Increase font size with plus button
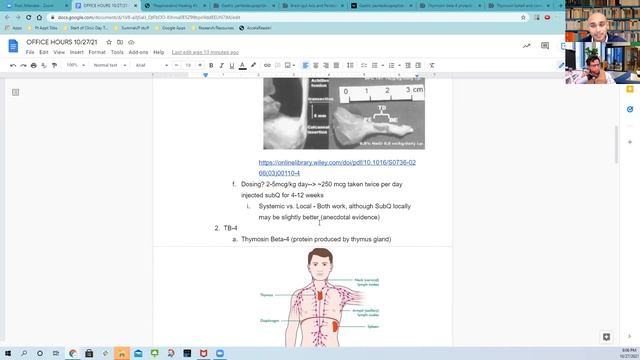Image resolution: width=640 pixels, height=360 pixels. [200, 65]
